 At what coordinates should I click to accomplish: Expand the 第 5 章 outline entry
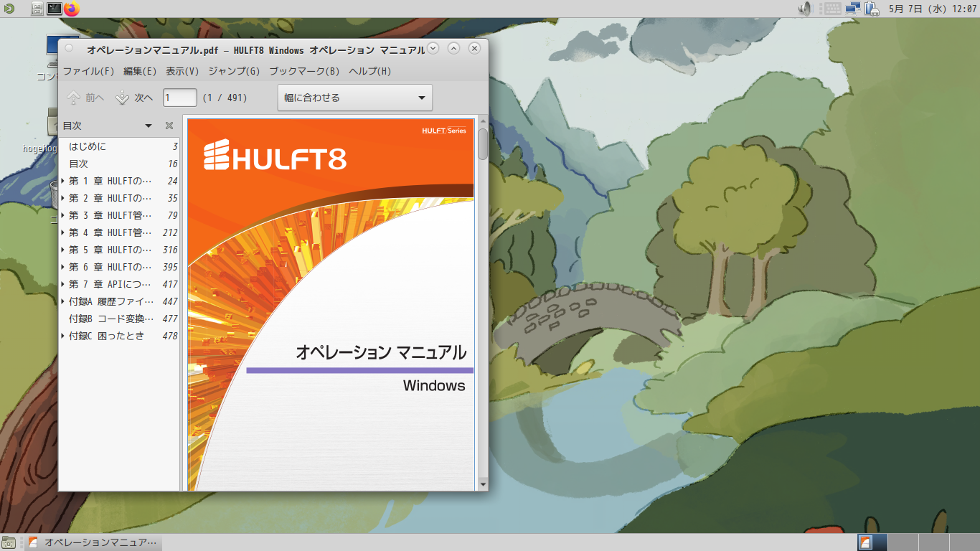pos(63,250)
